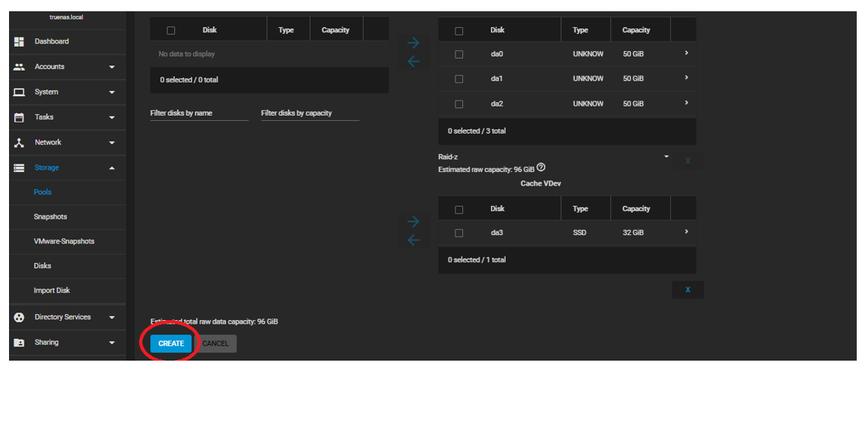Click the System laptop icon
Image resolution: width=868 pixels, height=426 pixels.
pos(20,92)
